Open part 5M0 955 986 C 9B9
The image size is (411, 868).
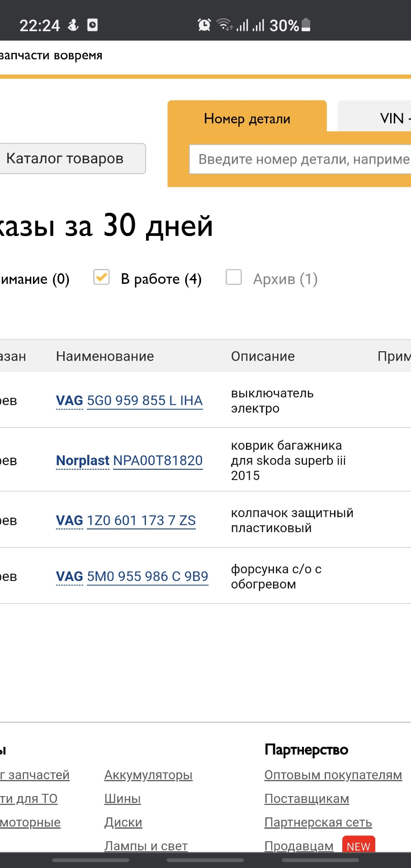pyautogui.click(x=147, y=576)
